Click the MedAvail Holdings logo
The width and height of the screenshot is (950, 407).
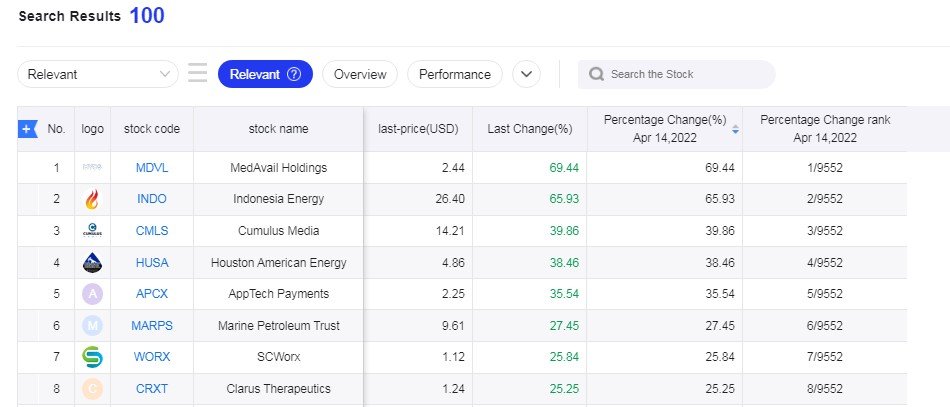92,168
